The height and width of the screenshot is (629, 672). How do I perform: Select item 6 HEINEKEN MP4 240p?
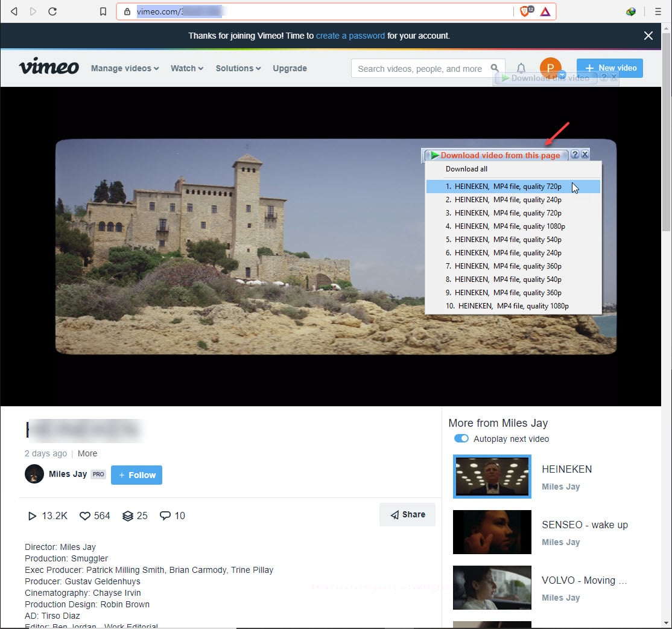[513, 253]
